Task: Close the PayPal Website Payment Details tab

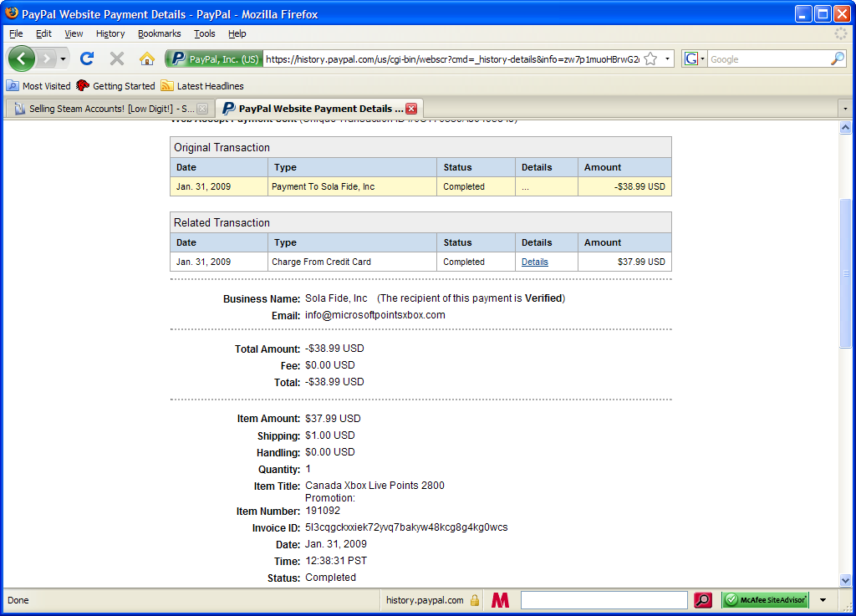Action: coord(411,109)
